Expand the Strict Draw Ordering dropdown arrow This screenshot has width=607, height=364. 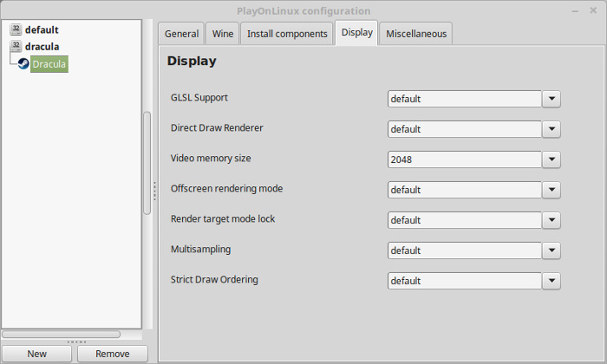tap(552, 281)
